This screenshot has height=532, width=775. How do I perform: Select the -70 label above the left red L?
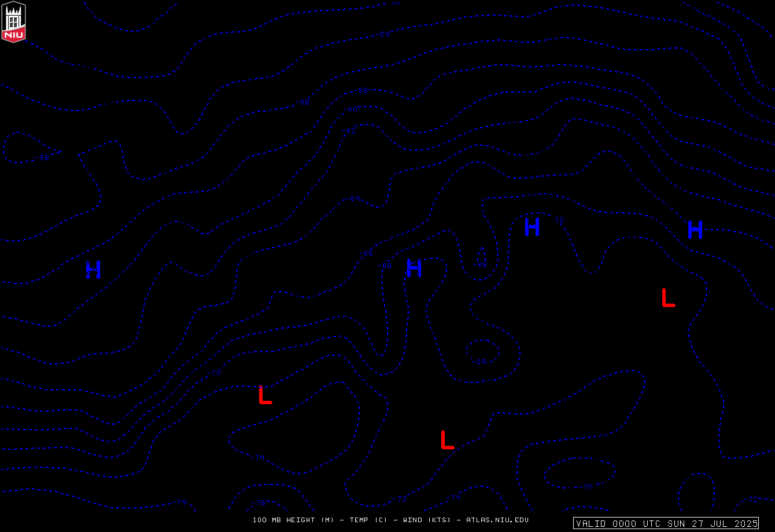pos(215,373)
